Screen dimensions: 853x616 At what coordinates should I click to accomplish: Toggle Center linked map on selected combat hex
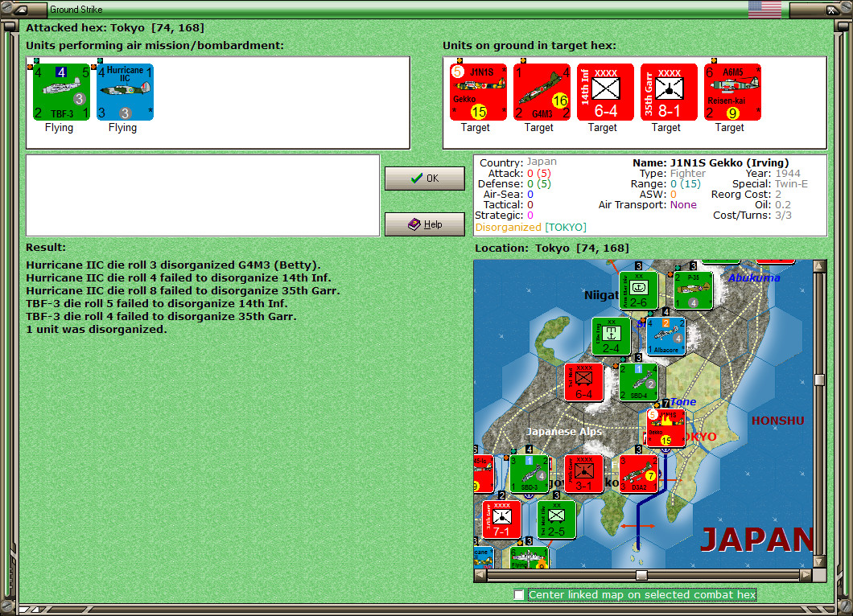point(519,595)
